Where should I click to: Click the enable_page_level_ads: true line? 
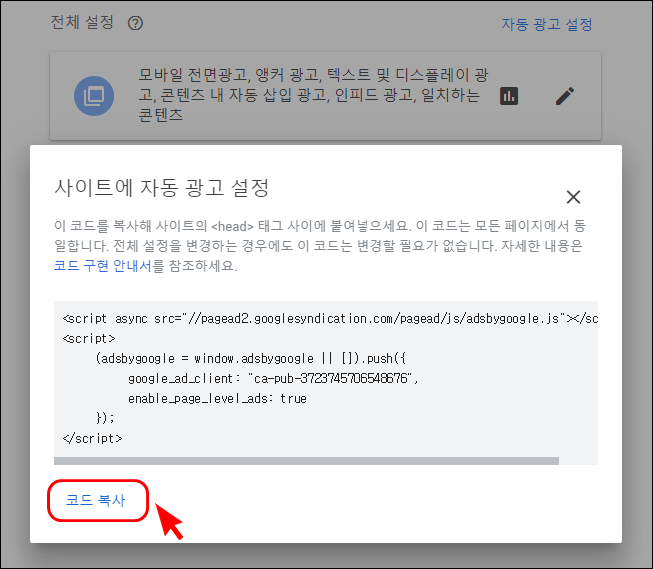point(217,399)
